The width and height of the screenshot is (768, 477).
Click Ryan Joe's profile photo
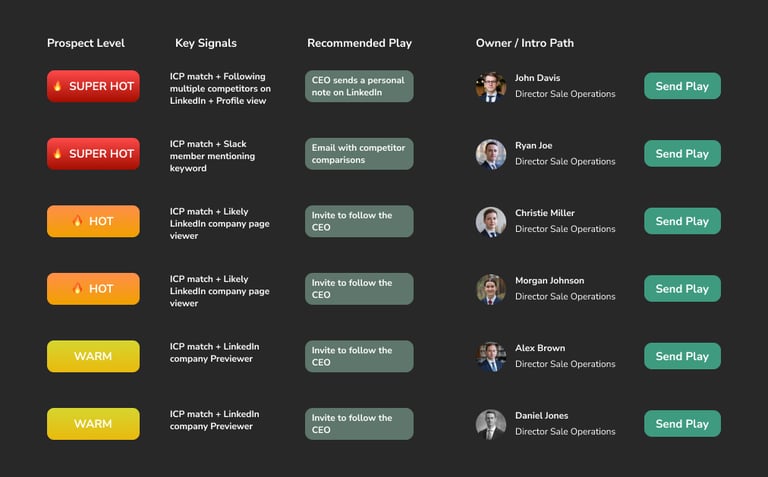click(x=491, y=154)
